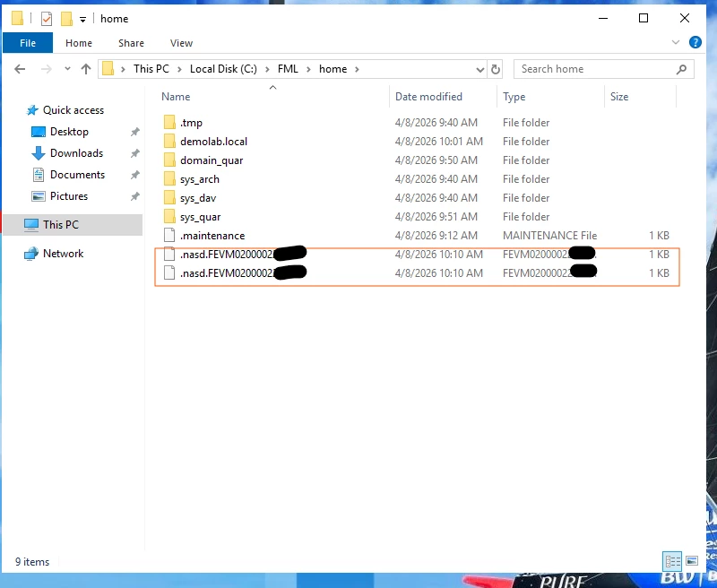
Task: Open the Help question mark icon
Action: click(x=695, y=42)
